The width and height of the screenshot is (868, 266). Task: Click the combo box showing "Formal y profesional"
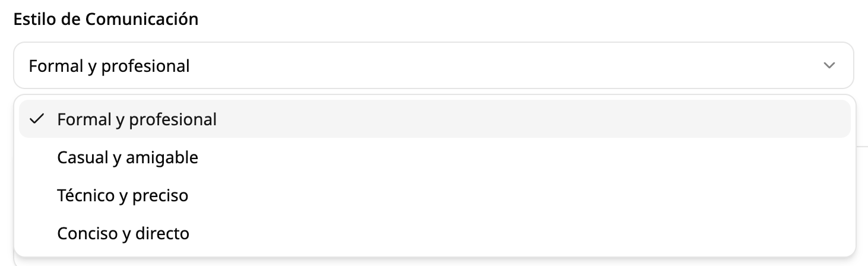(x=433, y=65)
